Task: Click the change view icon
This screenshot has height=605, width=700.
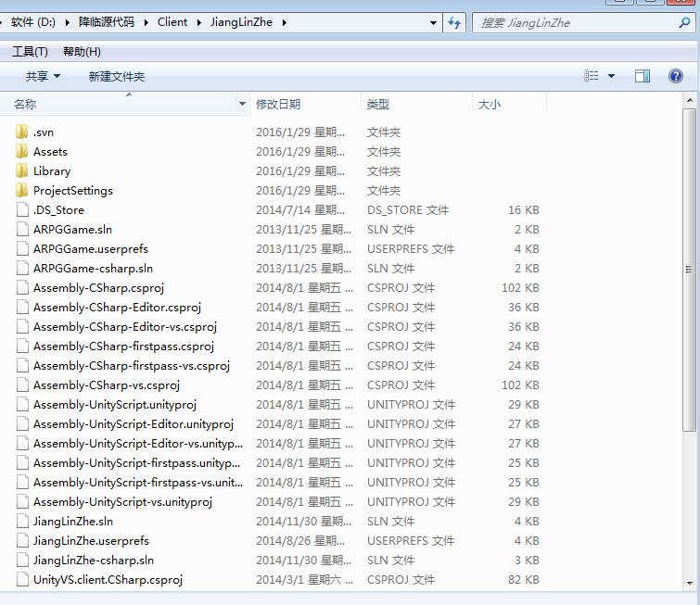Action: 592,76
